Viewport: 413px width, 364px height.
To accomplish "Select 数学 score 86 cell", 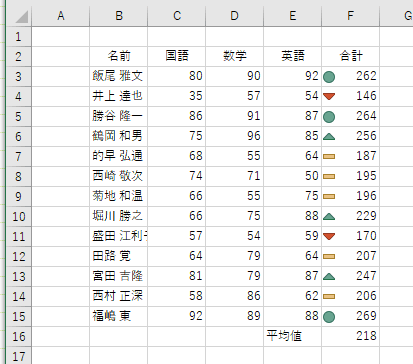I will click(235, 296).
